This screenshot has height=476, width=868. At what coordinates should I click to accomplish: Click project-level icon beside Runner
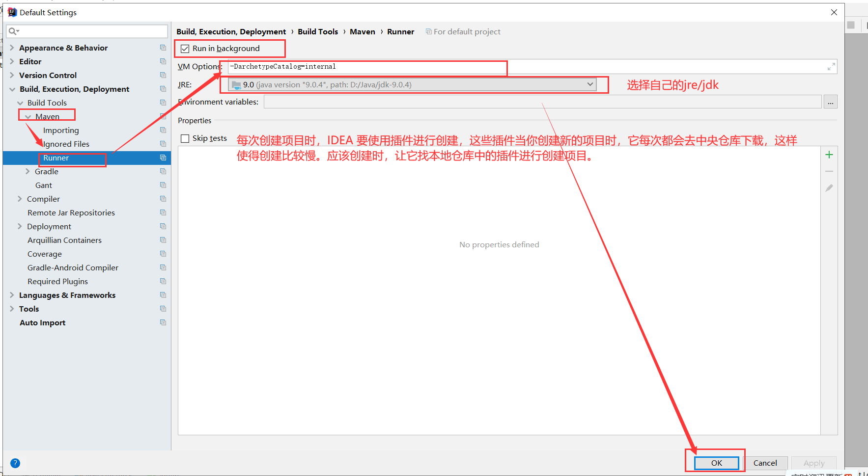click(163, 158)
